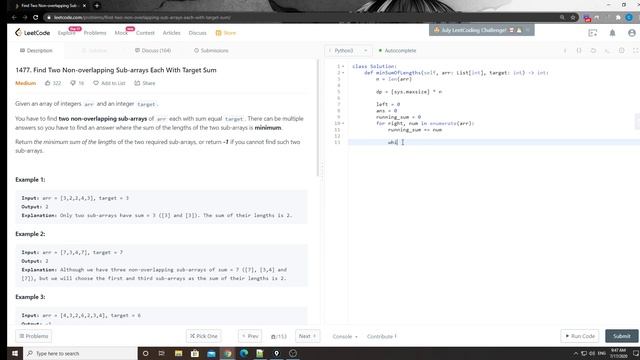Open the LeetCode Store
The image size is (640, 360).
tap(226, 33)
